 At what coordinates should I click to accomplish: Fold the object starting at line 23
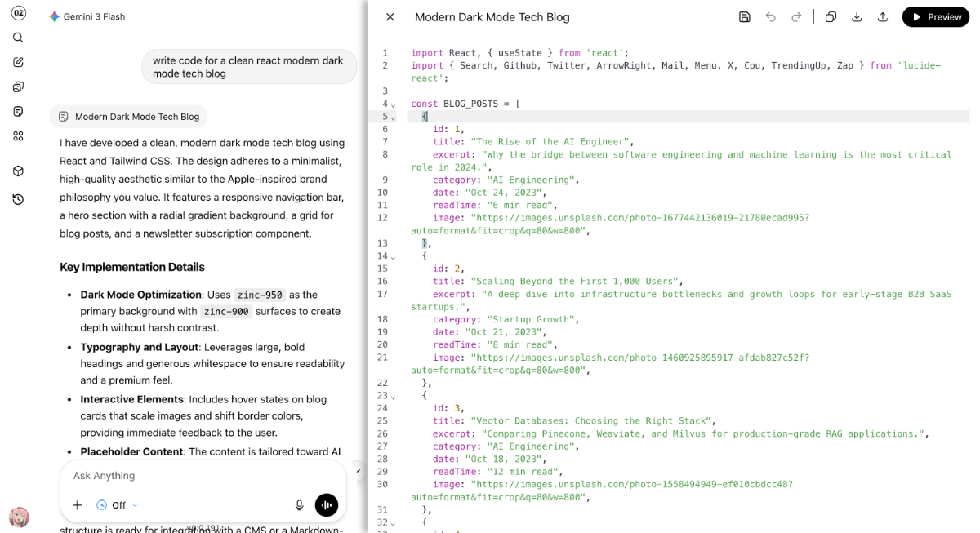(x=393, y=397)
